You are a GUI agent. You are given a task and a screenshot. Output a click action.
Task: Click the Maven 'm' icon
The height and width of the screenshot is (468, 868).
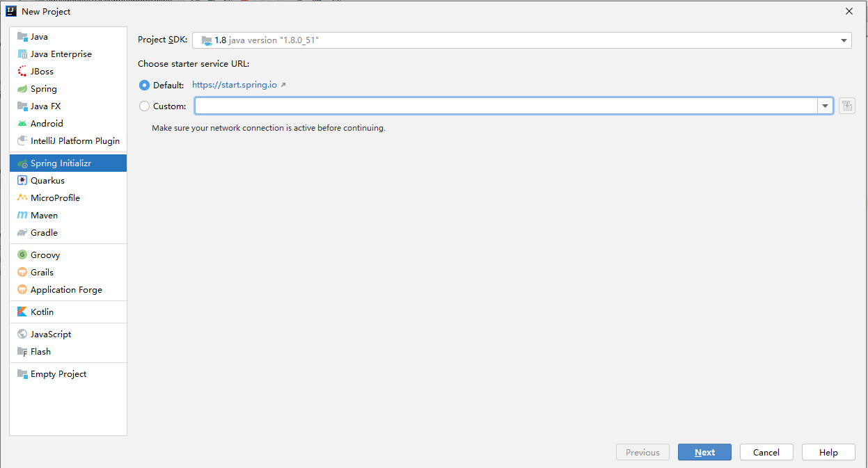pyautogui.click(x=22, y=216)
